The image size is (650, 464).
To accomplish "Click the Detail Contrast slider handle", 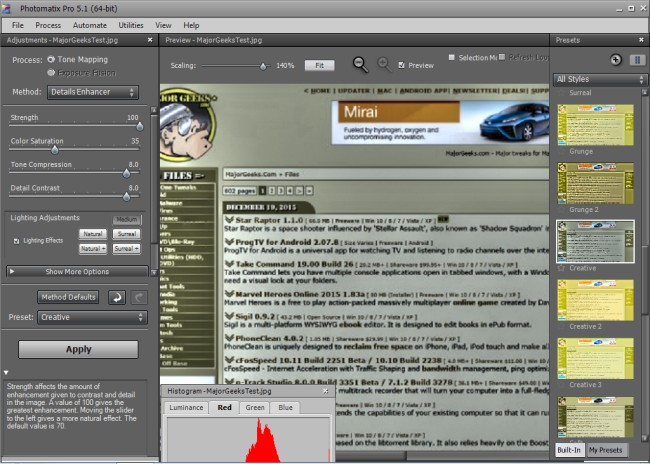I will pos(126,197).
